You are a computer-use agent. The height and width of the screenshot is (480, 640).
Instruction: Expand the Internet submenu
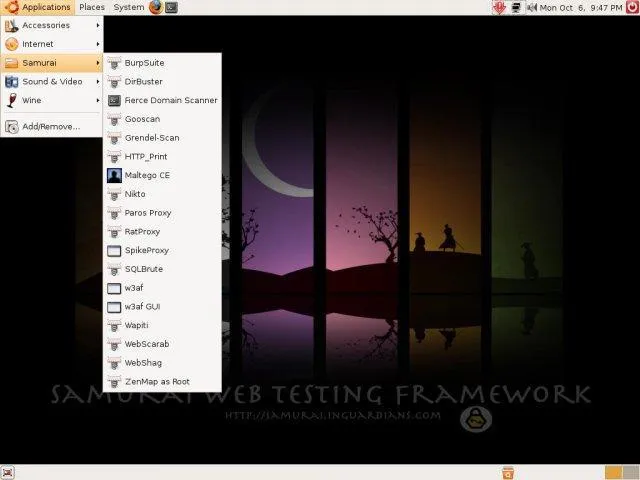pos(50,44)
